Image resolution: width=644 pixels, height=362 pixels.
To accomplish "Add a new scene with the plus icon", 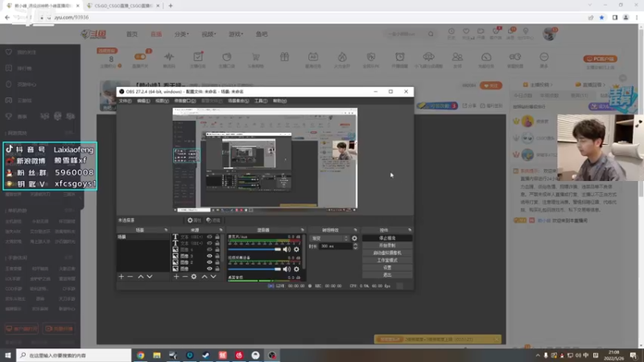I will [x=122, y=277].
